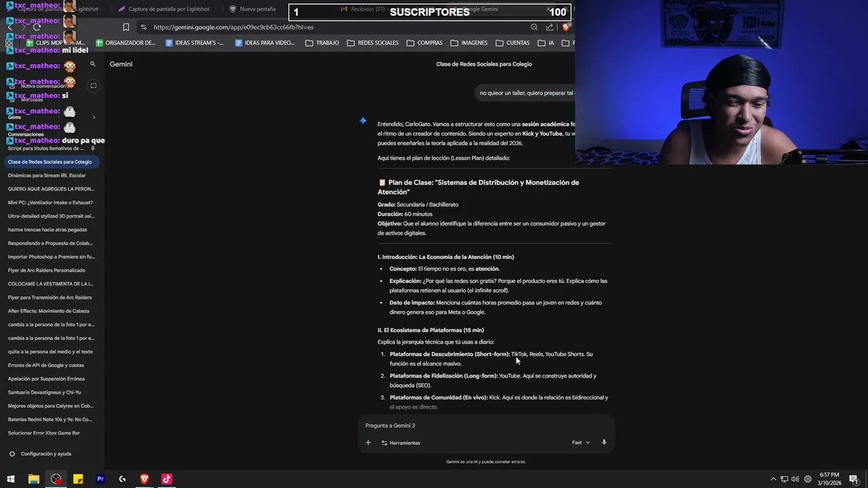
Task: Click the bookmark icon beside address bar
Action: click(126, 27)
